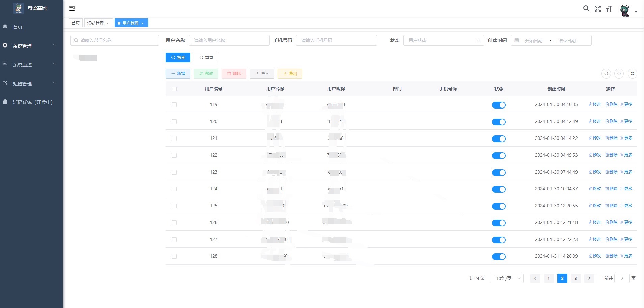Open the 用户状态 status dropdown
This screenshot has height=308, width=644.
444,40
